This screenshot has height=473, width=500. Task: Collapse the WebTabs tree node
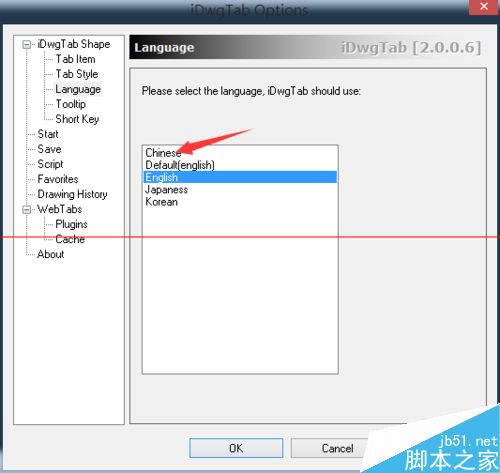[27, 210]
